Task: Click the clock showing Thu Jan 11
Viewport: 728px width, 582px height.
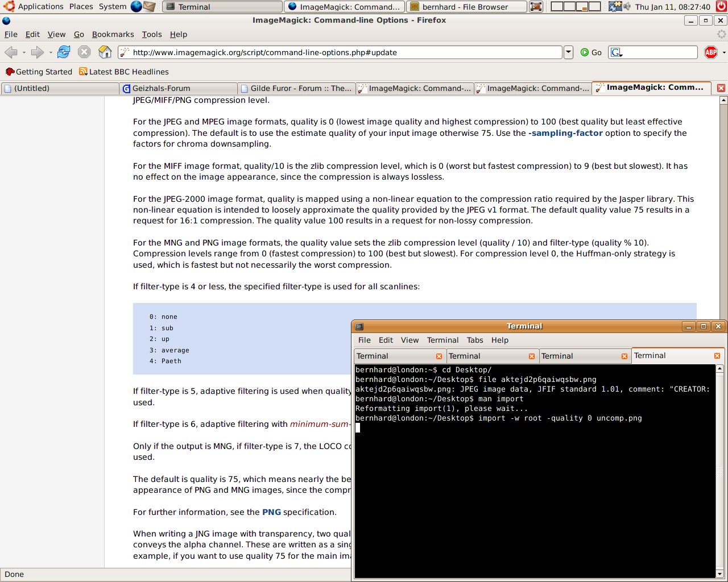Action: click(672, 7)
